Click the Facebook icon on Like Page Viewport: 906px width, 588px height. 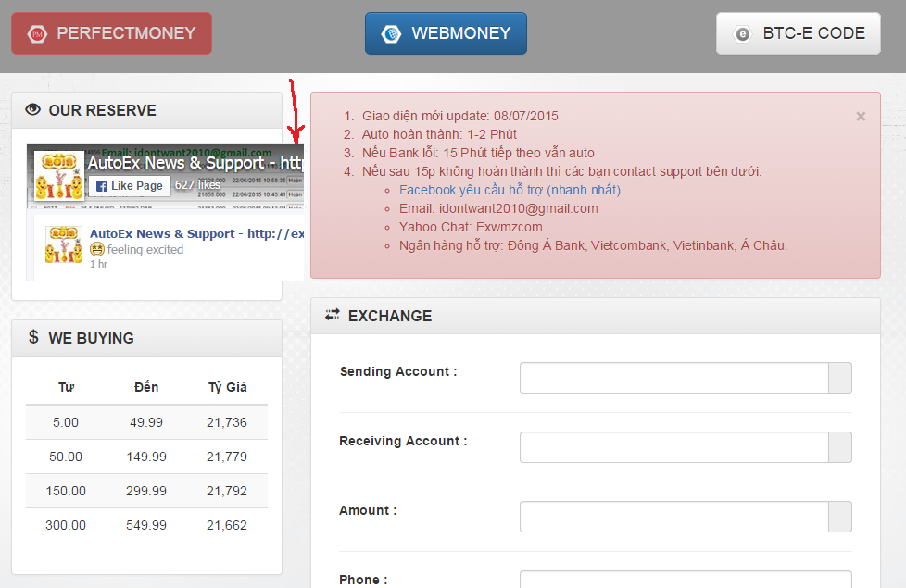[102, 186]
